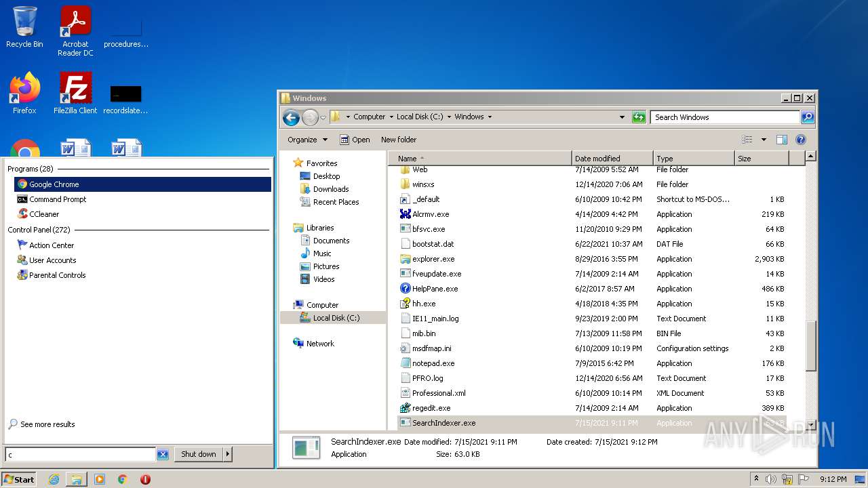Open Acrobat Reader DC desktop icon
868x488 pixels.
(x=75, y=30)
